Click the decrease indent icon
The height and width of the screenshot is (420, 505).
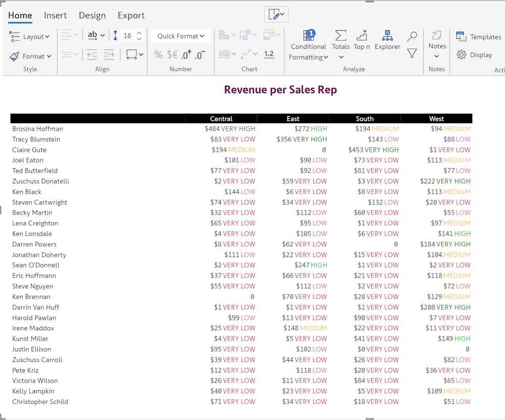pos(92,55)
